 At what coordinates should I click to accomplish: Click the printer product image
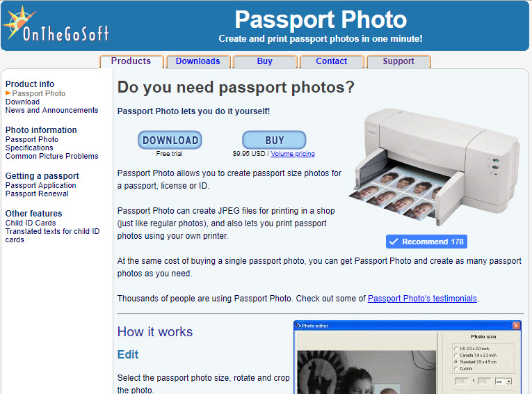pos(434,167)
